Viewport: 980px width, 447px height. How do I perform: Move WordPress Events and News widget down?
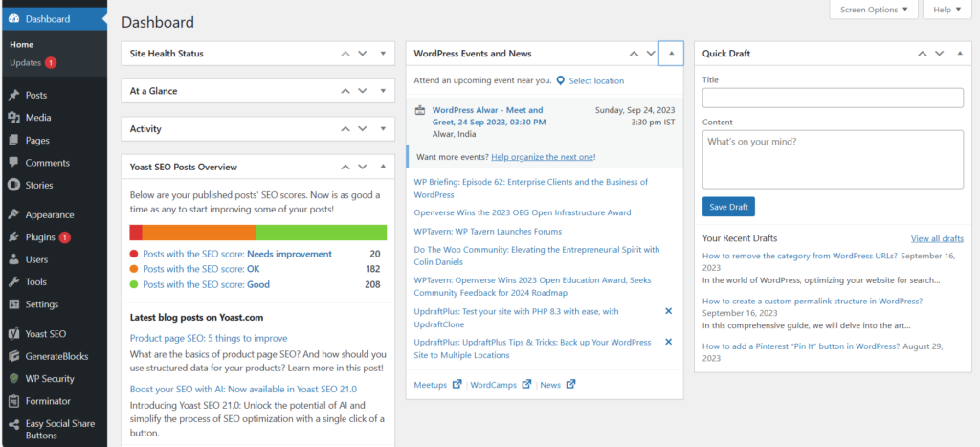[x=651, y=54]
